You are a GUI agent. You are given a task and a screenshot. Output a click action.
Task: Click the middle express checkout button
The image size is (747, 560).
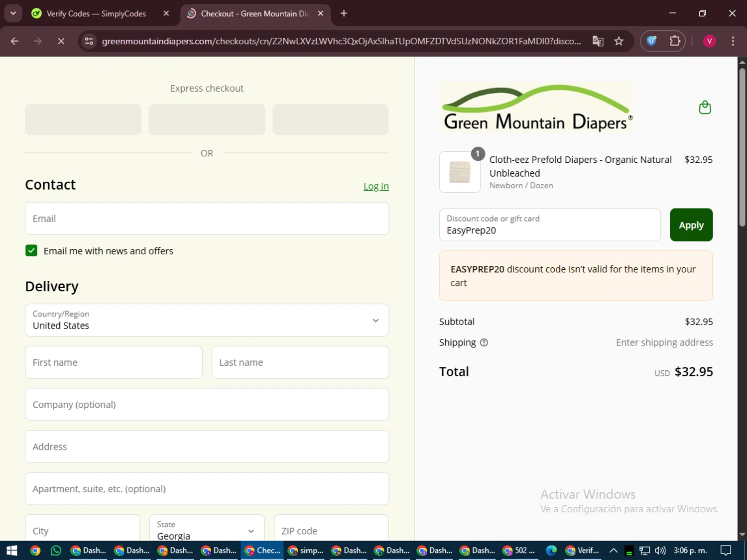click(207, 119)
